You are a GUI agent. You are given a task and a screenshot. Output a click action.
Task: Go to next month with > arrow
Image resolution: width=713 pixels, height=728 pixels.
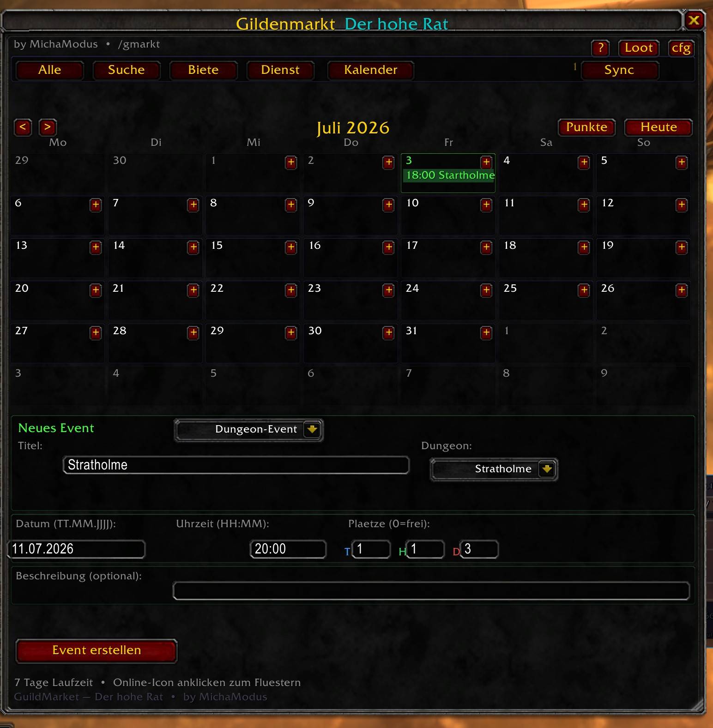[48, 127]
